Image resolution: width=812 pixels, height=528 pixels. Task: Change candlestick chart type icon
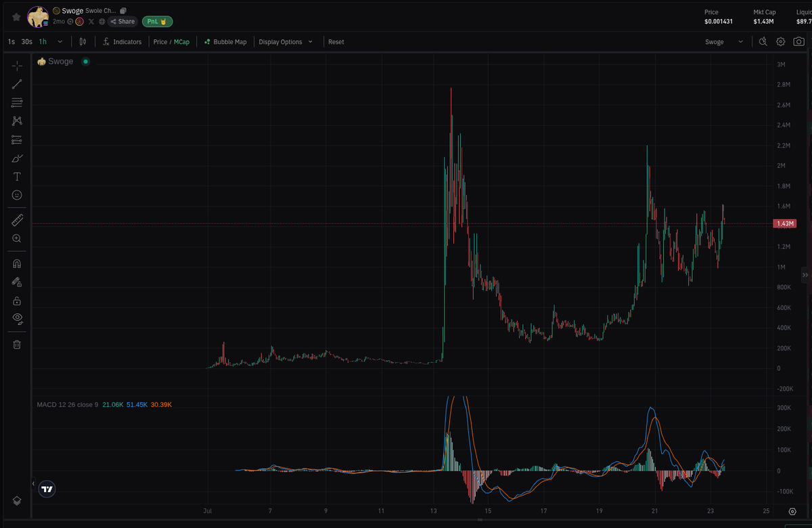tap(83, 41)
